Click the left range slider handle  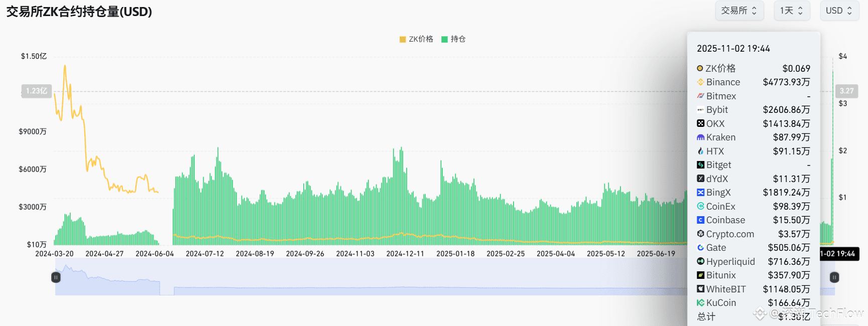coord(56,277)
